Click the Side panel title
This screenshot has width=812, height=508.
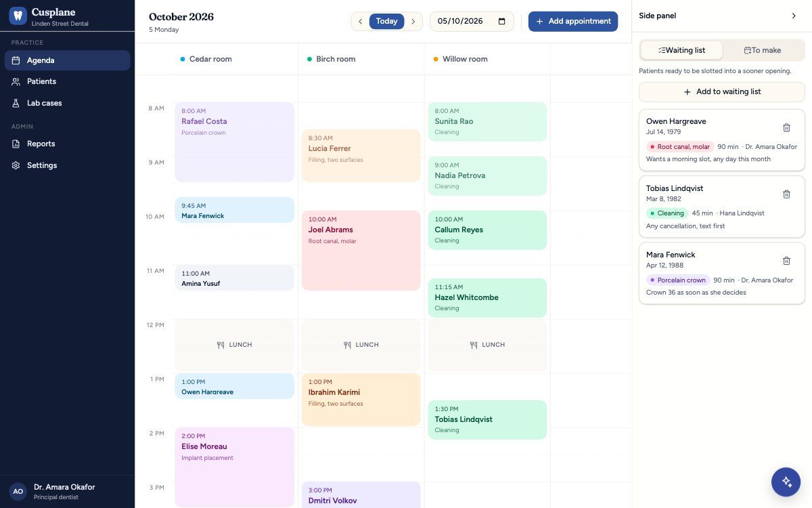657,16
